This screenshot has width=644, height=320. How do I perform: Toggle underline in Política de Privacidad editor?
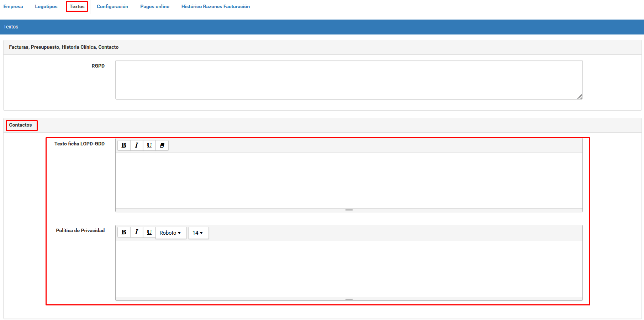tap(149, 232)
